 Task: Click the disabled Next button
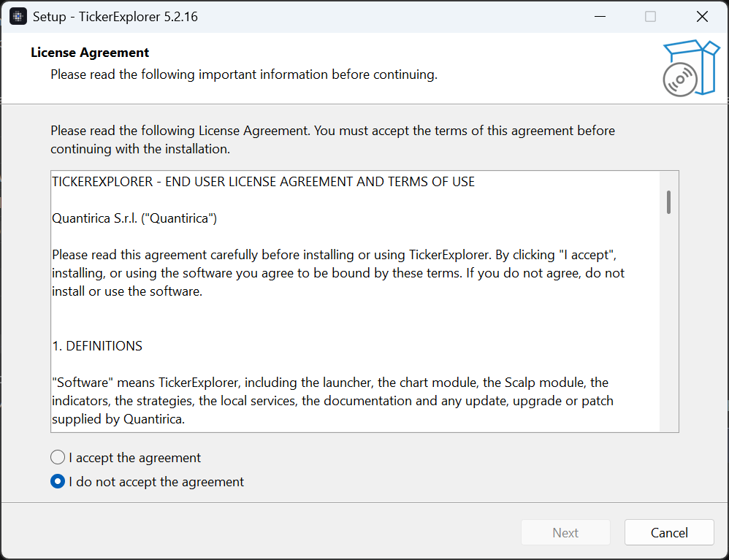point(565,532)
